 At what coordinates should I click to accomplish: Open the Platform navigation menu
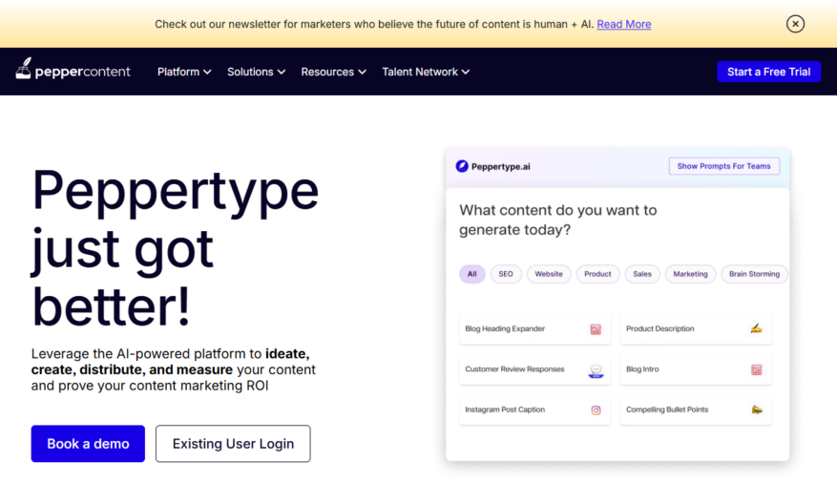[x=184, y=72]
